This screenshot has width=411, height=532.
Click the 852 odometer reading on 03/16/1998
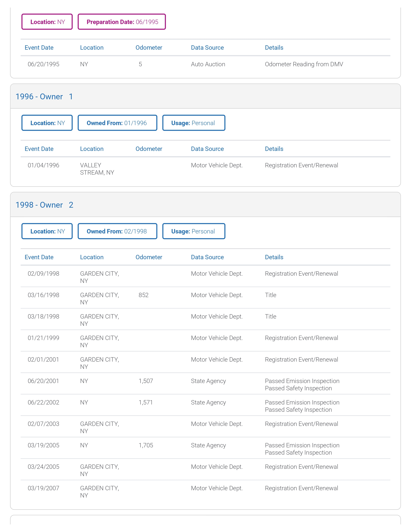143,295
